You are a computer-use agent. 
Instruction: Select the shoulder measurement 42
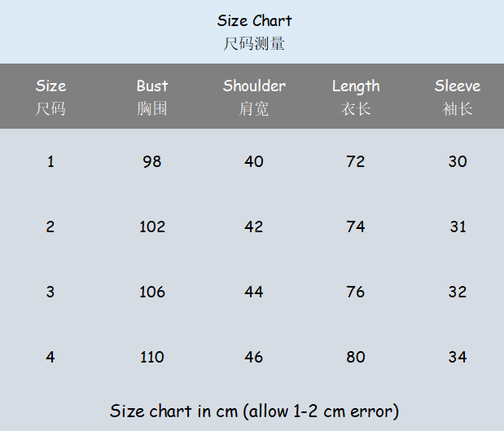point(254,226)
